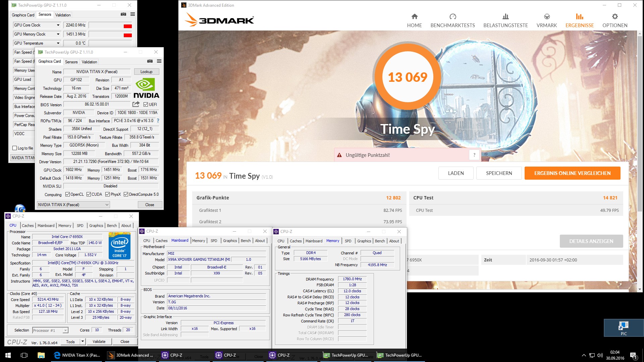The height and width of the screenshot is (362, 644).
Task: Click the 3DMark vertical scrollbar
Action: pos(639,124)
